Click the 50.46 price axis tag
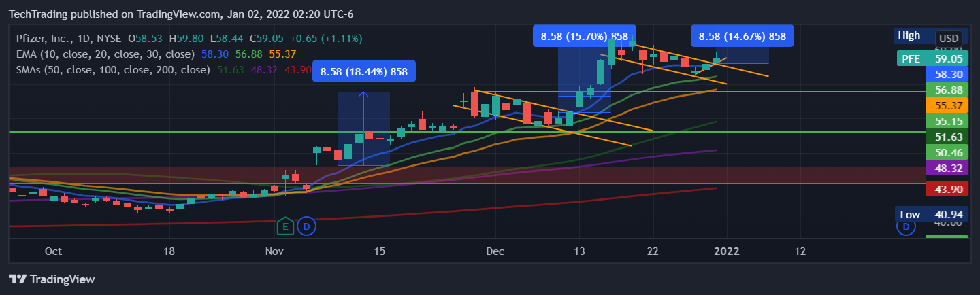Viewport: 980px width, 295px height. pyautogui.click(x=947, y=152)
